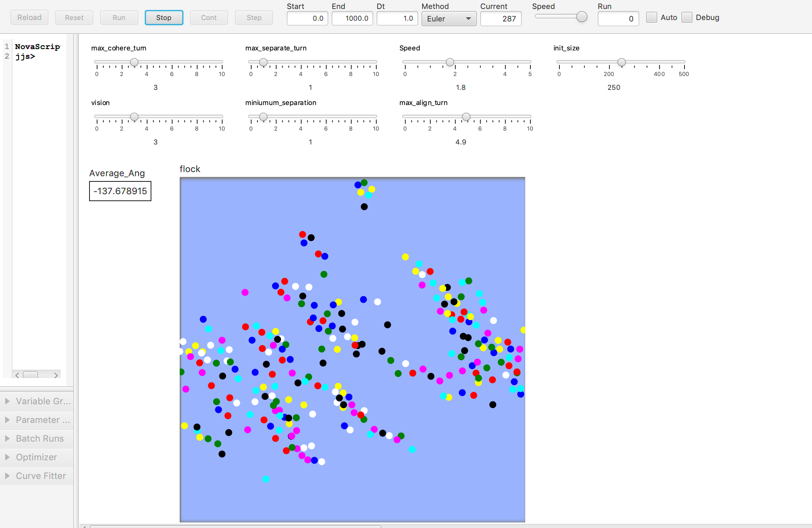This screenshot has height=528, width=812.
Task: Click the Average_Ang value box
Action: click(x=120, y=191)
